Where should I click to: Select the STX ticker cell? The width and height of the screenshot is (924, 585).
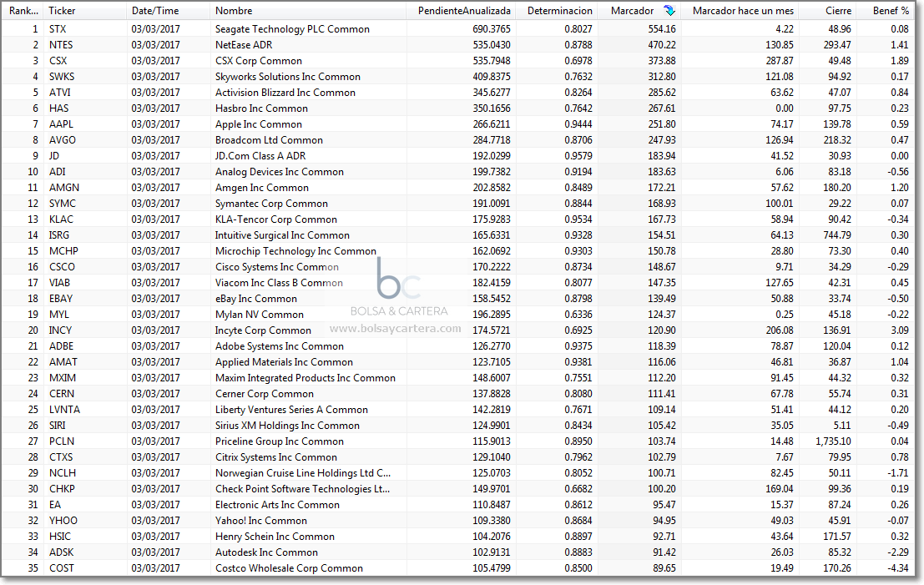(x=57, y=29)
